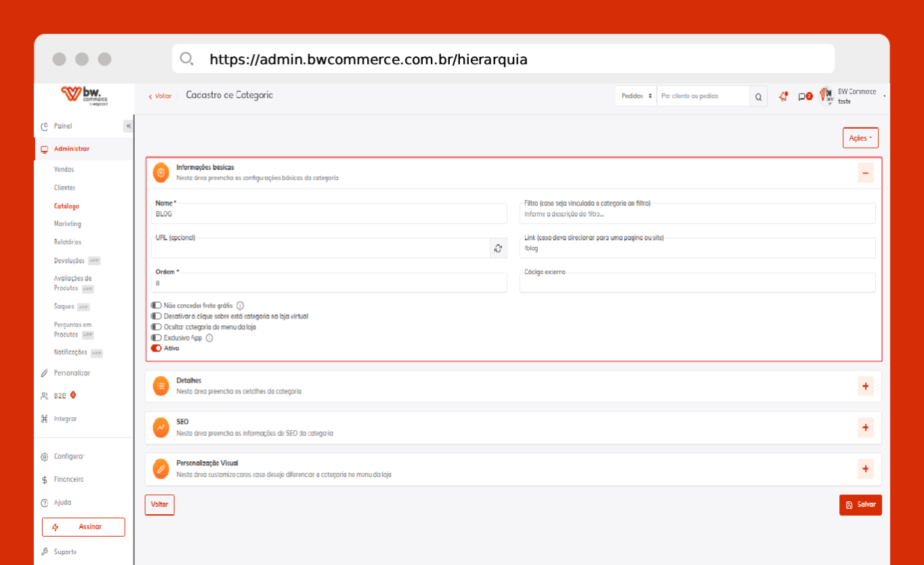Toggle the Ativo switch off
The image size is (924, 565).
point(156,348)
